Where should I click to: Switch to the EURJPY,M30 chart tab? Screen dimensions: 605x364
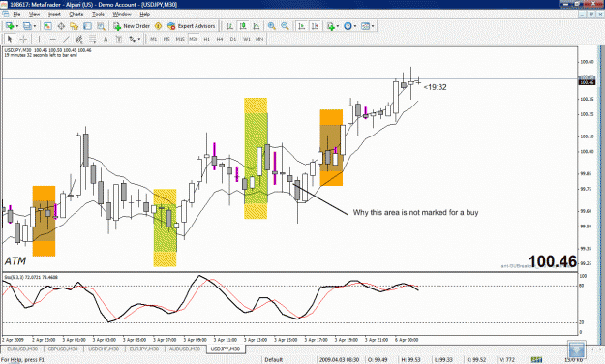pos(144,349)
